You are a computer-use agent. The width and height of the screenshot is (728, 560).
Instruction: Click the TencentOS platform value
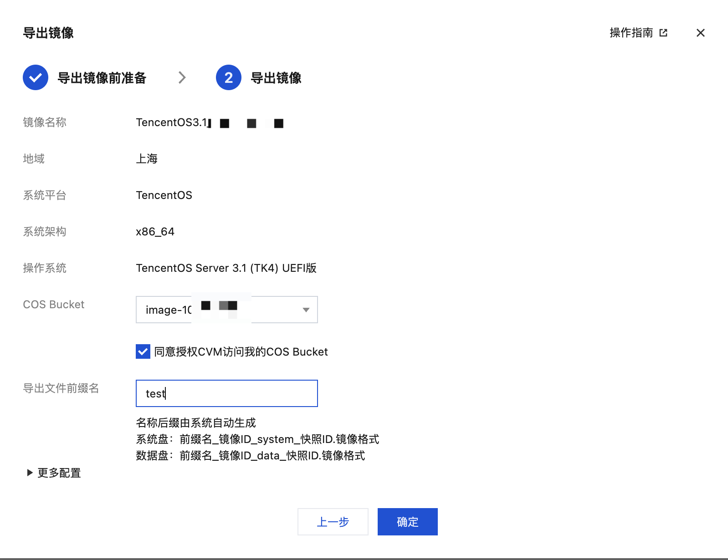(x=164, y=195)
